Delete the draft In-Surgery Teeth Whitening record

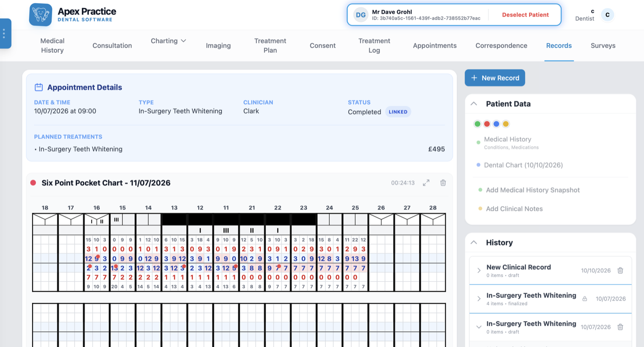tap(620, 327)
